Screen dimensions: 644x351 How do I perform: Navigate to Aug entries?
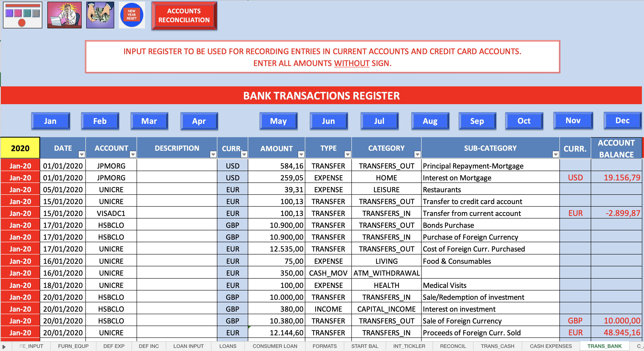click(x=430, y=121)
